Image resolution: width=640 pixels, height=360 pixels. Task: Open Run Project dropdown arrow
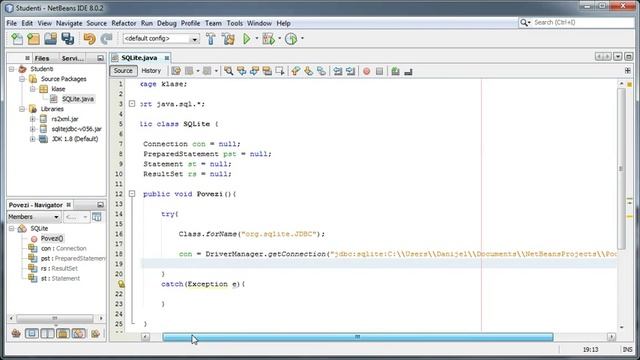coord(257,38)
